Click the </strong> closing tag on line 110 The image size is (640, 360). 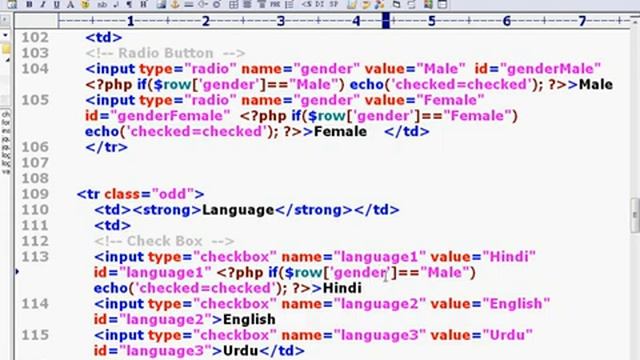314,210
